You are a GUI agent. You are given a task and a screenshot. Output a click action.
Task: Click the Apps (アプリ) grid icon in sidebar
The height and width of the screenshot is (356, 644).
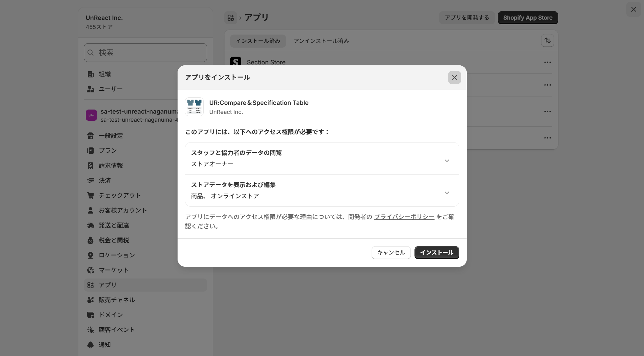click(90, 285)
